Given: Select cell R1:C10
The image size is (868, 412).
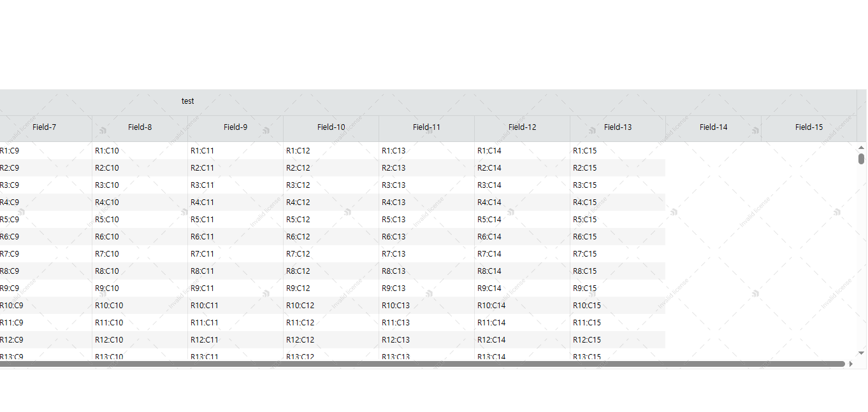Looking at the screenshot, I should coord(107,151).
